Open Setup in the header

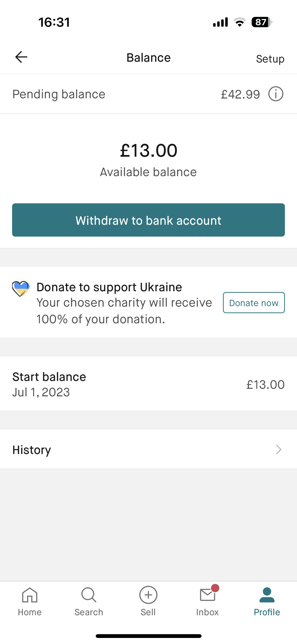[x=270, y=59]
